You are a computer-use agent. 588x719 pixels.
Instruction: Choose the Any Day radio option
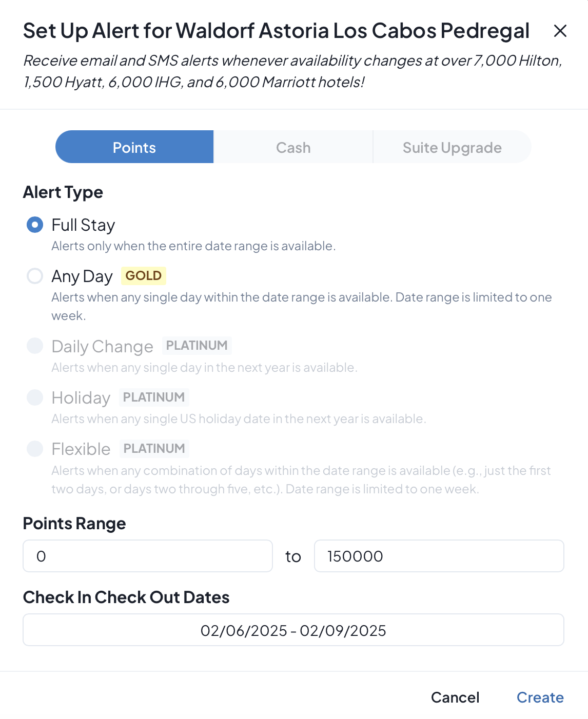pos(35,276)
